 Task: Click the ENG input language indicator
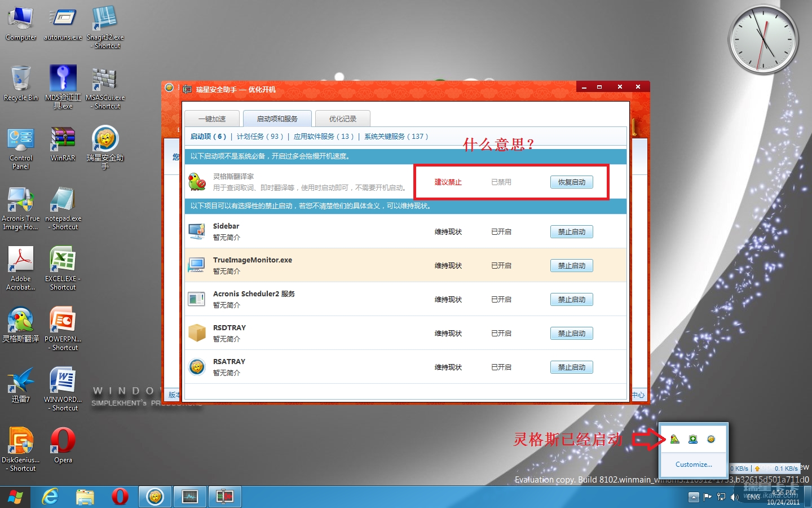(x=753, y=497)
